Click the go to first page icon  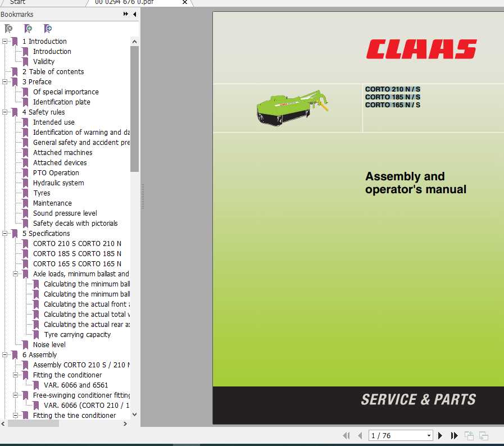tap(347, 435)
